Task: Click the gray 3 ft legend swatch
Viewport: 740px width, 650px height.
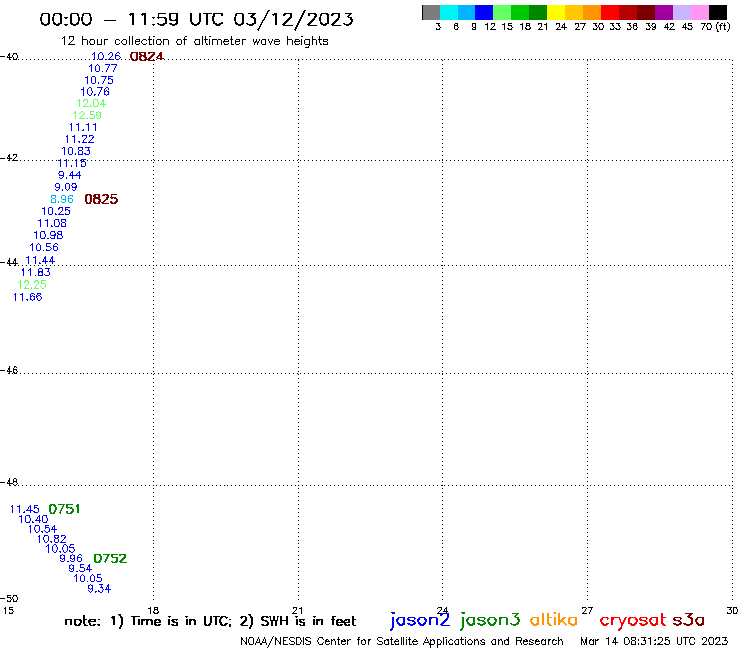Action: click(x=431, y=12)
